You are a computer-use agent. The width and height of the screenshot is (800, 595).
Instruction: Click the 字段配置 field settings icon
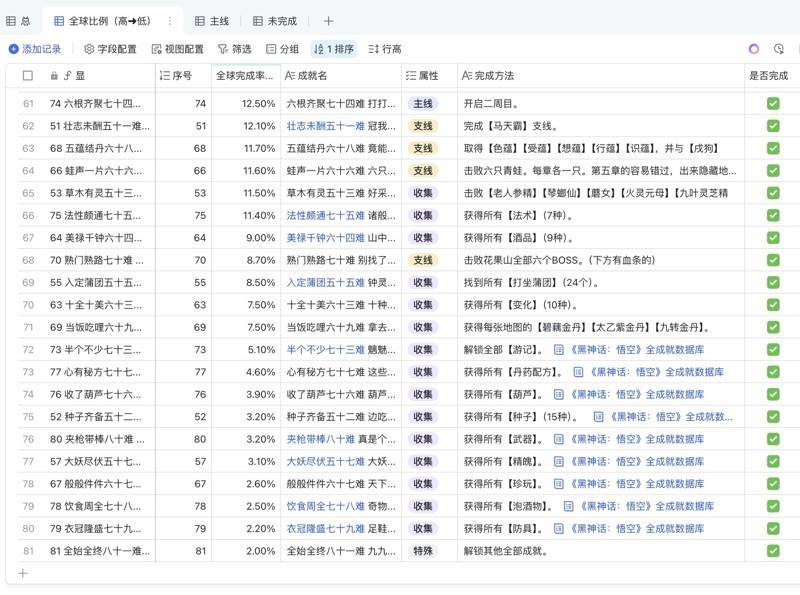tap(90, 49)
